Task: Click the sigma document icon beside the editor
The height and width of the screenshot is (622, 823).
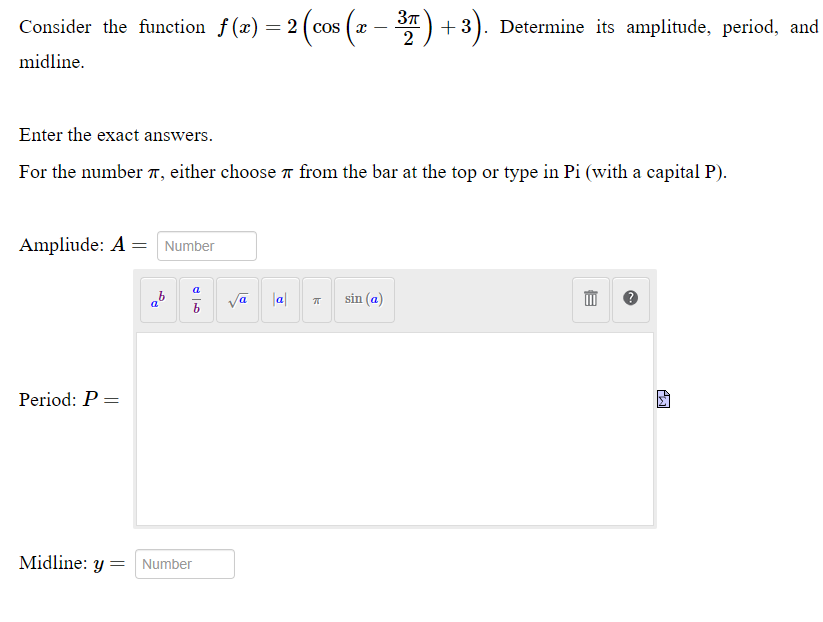Action: pyautogui.click(x=662, y=398)
